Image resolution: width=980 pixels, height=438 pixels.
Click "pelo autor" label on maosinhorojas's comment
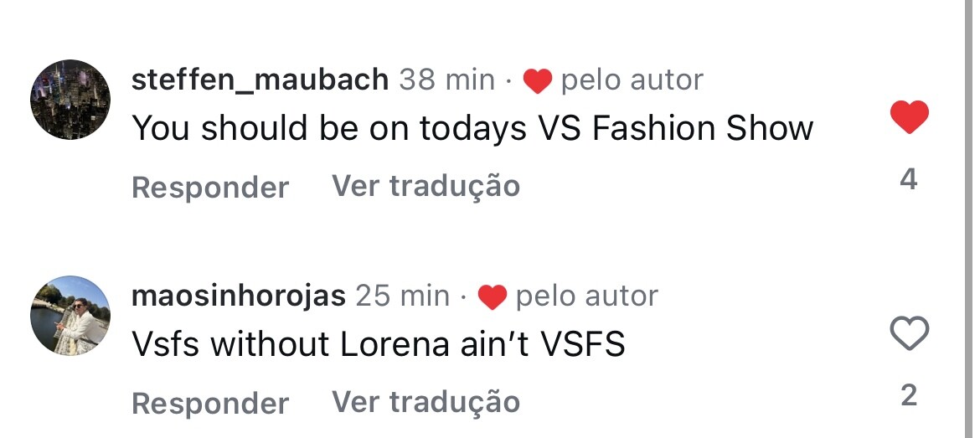[586, 296]
